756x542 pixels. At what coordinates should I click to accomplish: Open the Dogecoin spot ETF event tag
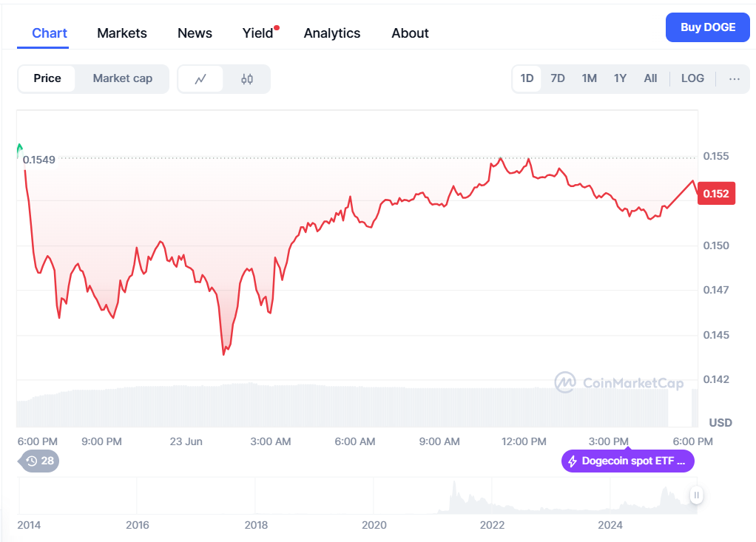[x=628, y=461]
